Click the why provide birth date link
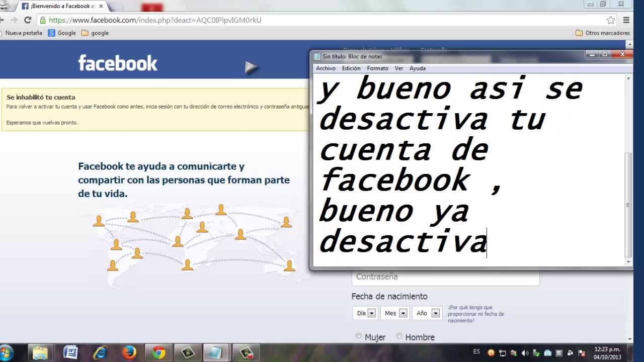Image resolution: width=644 pixels, height=362 pixels. pos(476,314)
